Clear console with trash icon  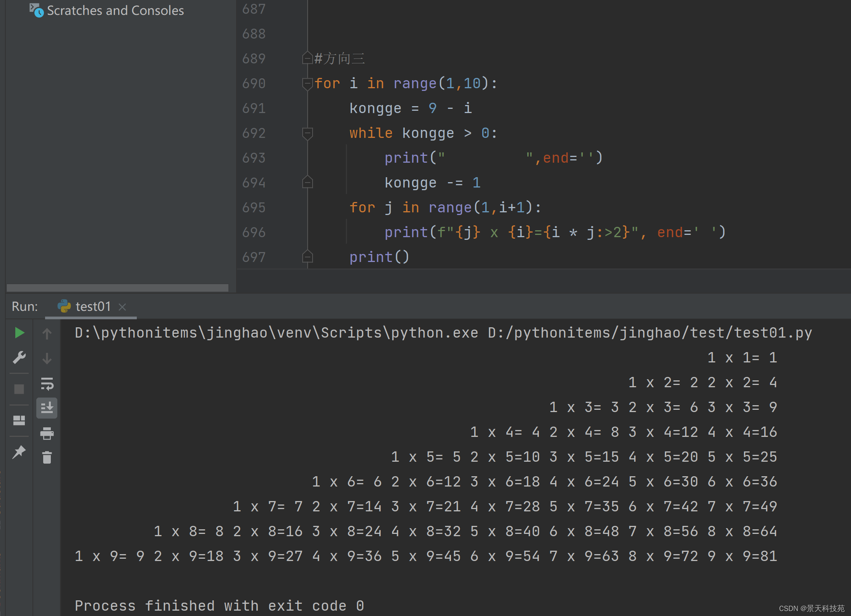click(x=47, y=457)
